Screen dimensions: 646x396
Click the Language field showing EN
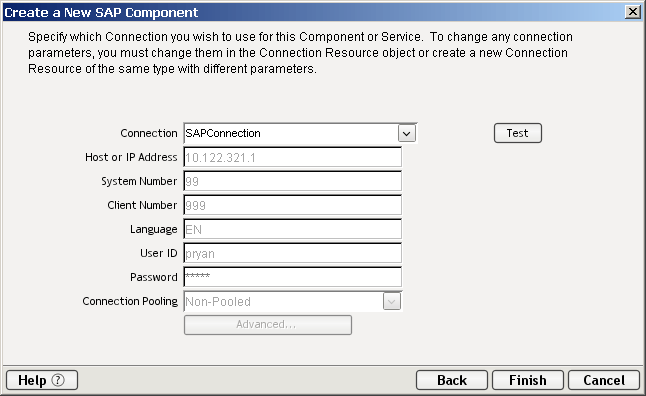pyautogui.click(x=293, y=229)
